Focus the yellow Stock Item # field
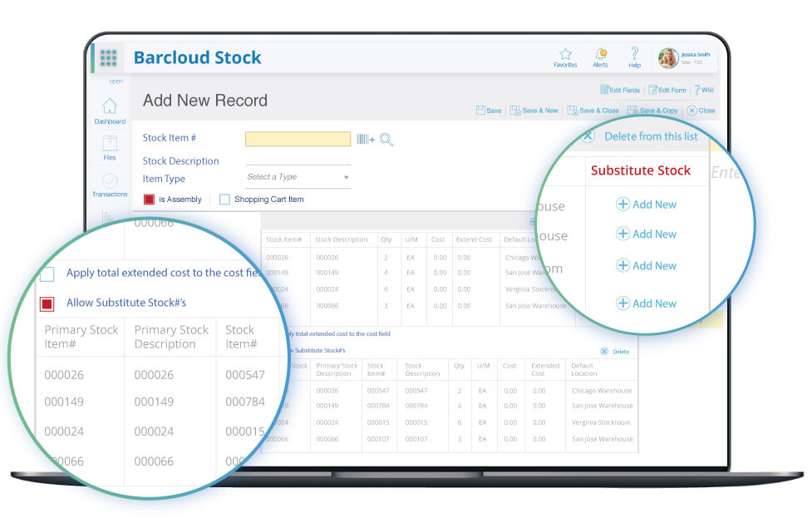This screenshot has height=523, width=812. (x=298, y=139)
